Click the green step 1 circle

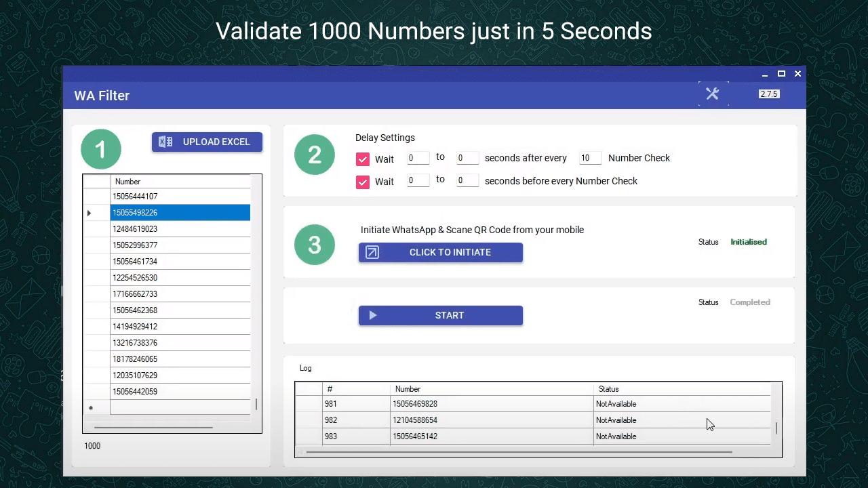coord(101,149)
